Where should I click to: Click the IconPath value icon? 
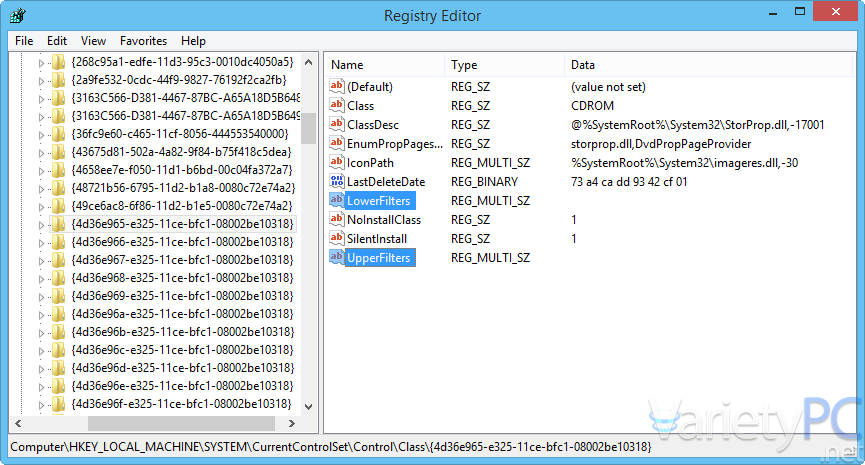[x=337, y=163]
